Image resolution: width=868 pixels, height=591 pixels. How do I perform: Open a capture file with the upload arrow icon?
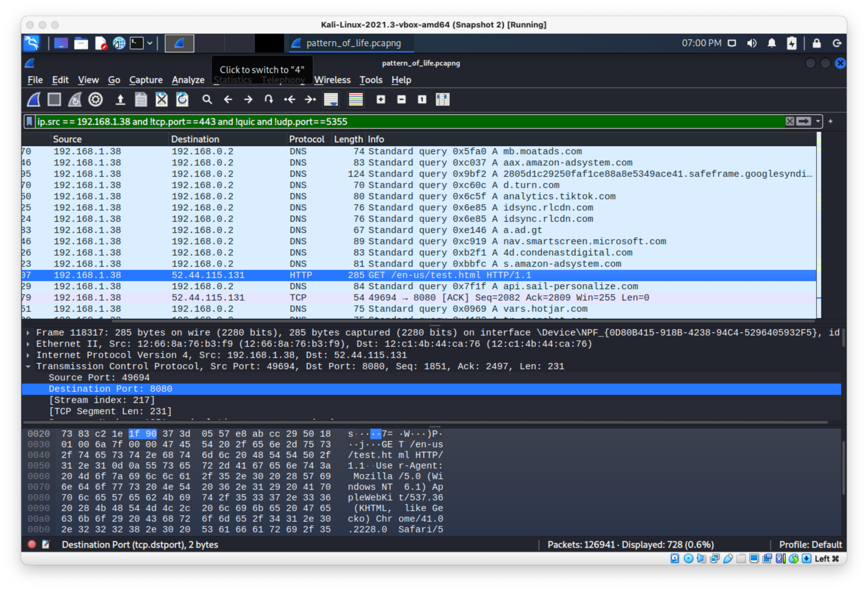120,99
